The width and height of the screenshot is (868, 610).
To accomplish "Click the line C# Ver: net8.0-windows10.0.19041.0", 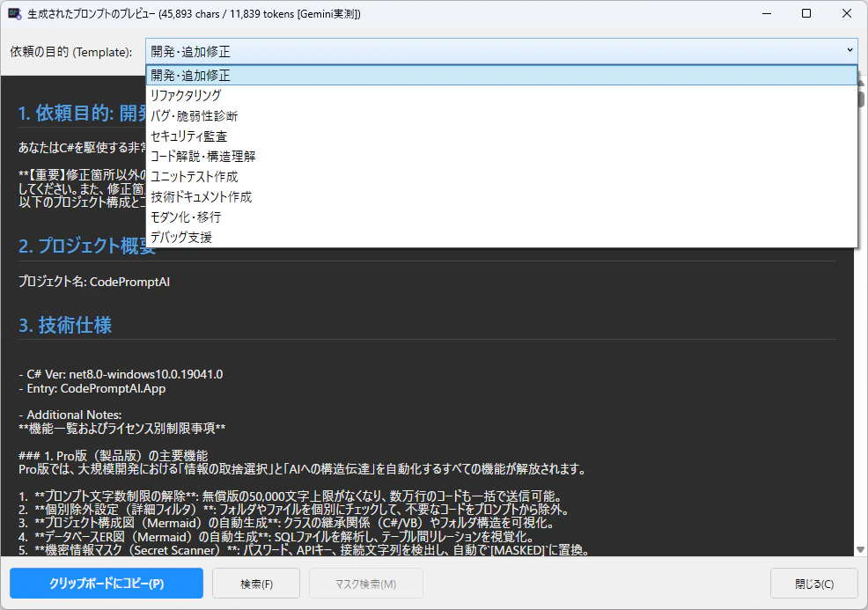I will tap(121, 374).
